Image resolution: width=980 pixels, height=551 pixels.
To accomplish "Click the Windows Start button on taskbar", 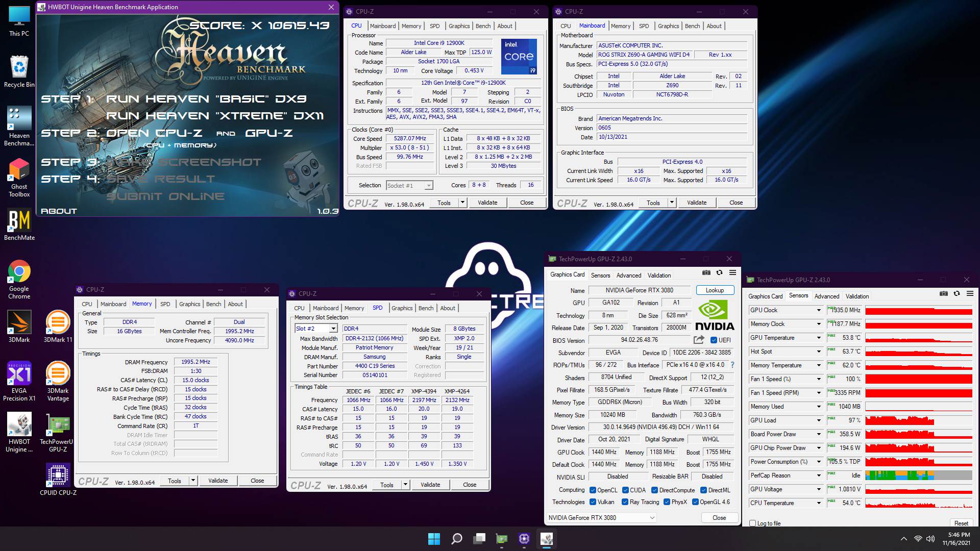I will tap(434, 539).
